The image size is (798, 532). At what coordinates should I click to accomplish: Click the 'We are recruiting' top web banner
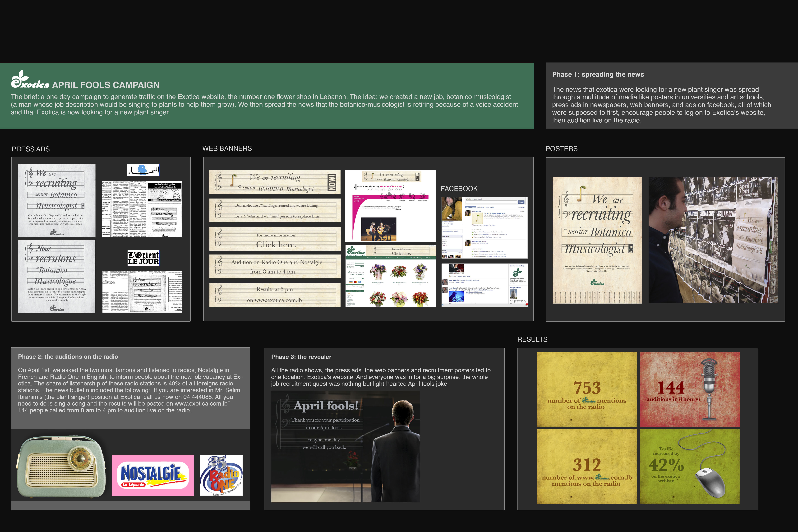click(275, 183)
